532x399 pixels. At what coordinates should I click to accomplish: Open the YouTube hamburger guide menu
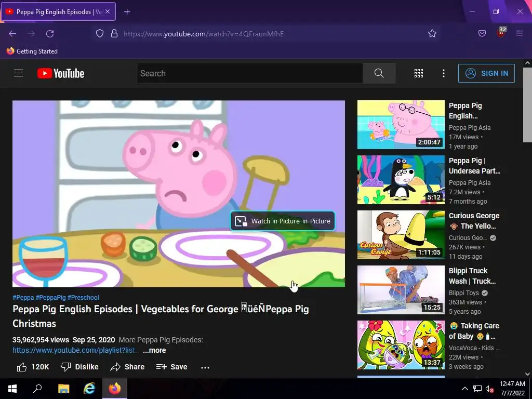click(x=19, y=73)
